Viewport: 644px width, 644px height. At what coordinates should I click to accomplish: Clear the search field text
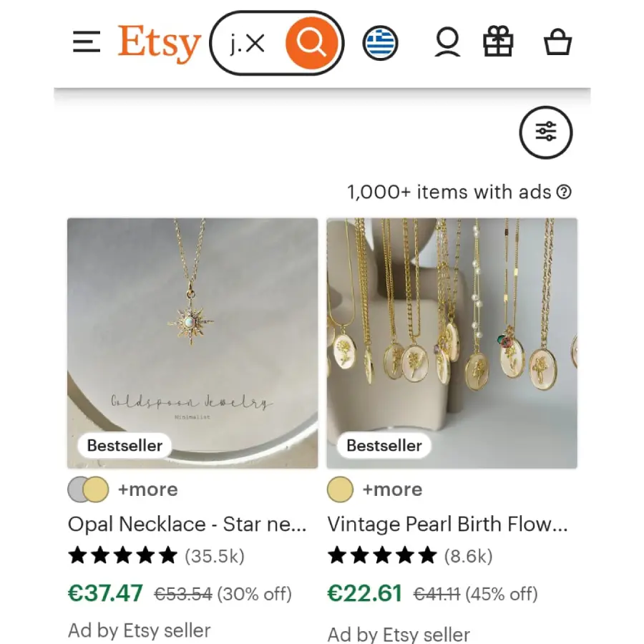255,44
